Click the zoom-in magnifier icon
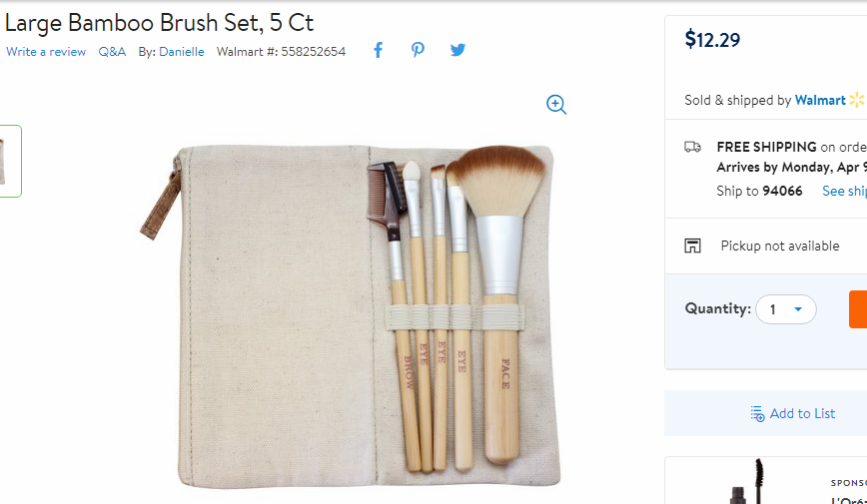The height and width of the screenshot is (504, 867). [556, 105]
